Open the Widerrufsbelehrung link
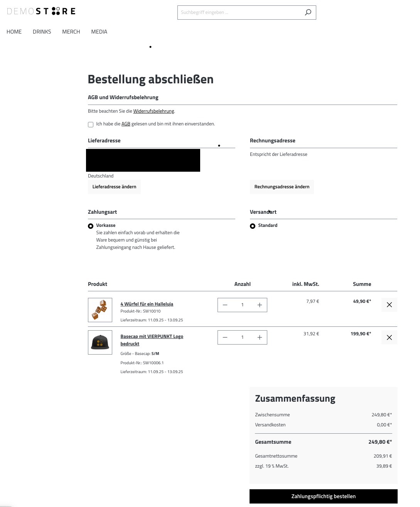420x507 pixels. [x=153, y=111]
